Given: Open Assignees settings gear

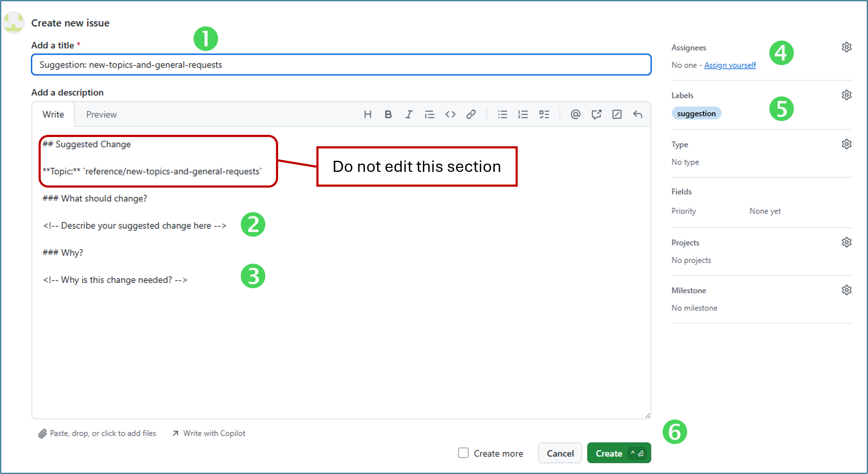Looking at the screenshot, I should (846, 47).
